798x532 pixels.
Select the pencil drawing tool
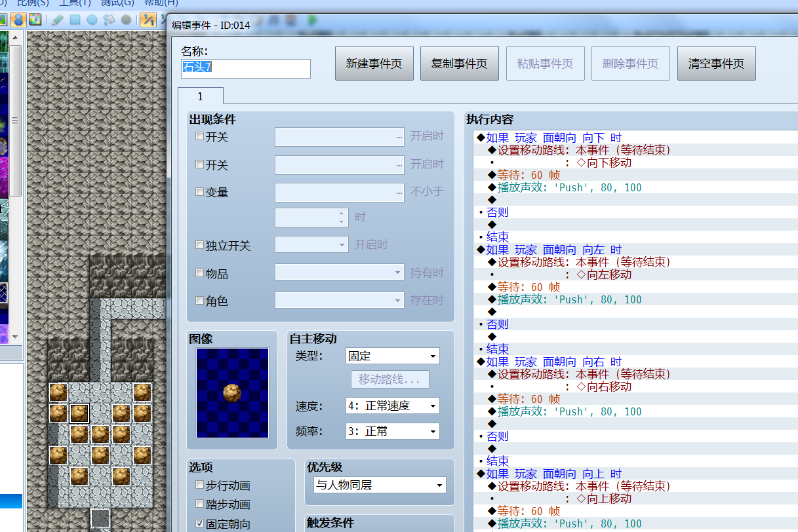pos(58,20)
